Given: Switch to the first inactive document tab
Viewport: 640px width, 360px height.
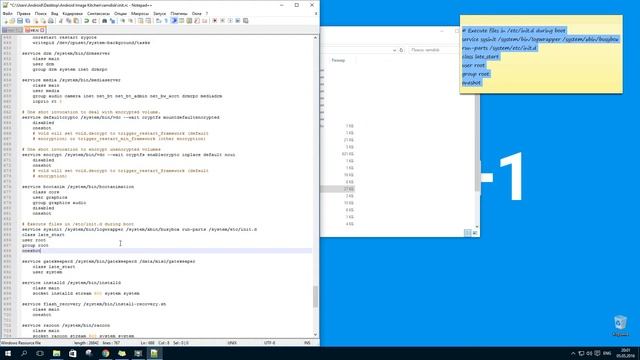Looking at the screenshot, I should pos(12,30).
